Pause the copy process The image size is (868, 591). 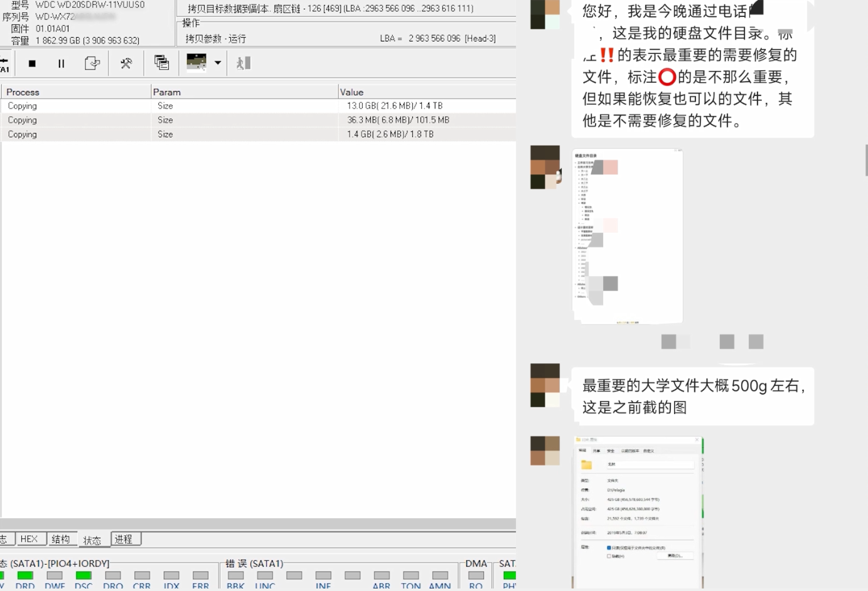coord(61,63)
